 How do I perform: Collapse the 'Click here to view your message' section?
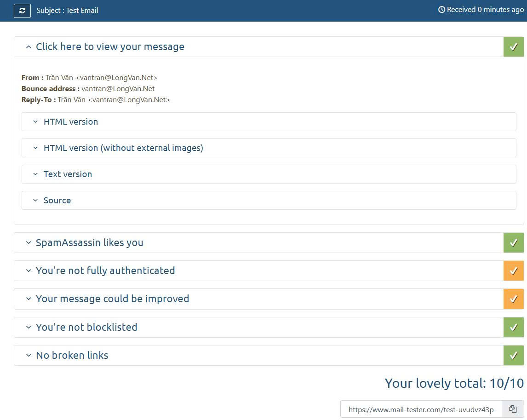coord(110,47)
